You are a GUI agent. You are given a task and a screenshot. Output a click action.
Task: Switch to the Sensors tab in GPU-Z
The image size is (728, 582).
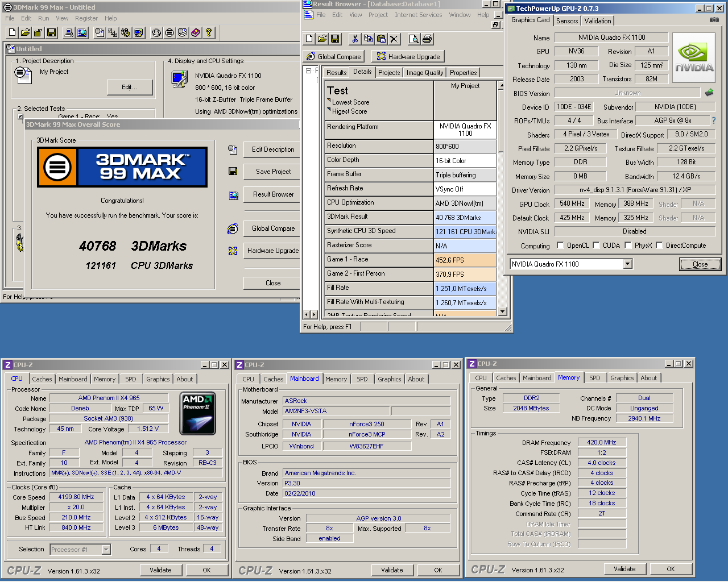click(x=567, y=21)
